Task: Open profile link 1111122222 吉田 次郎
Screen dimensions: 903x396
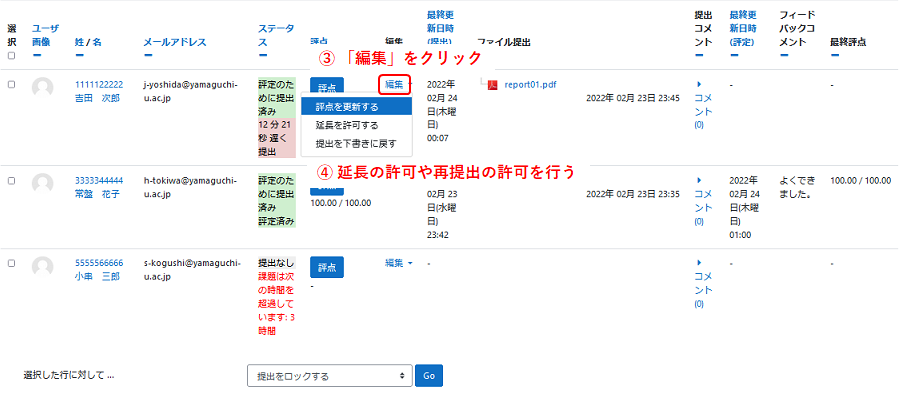Action: click(x=98, y=92)
